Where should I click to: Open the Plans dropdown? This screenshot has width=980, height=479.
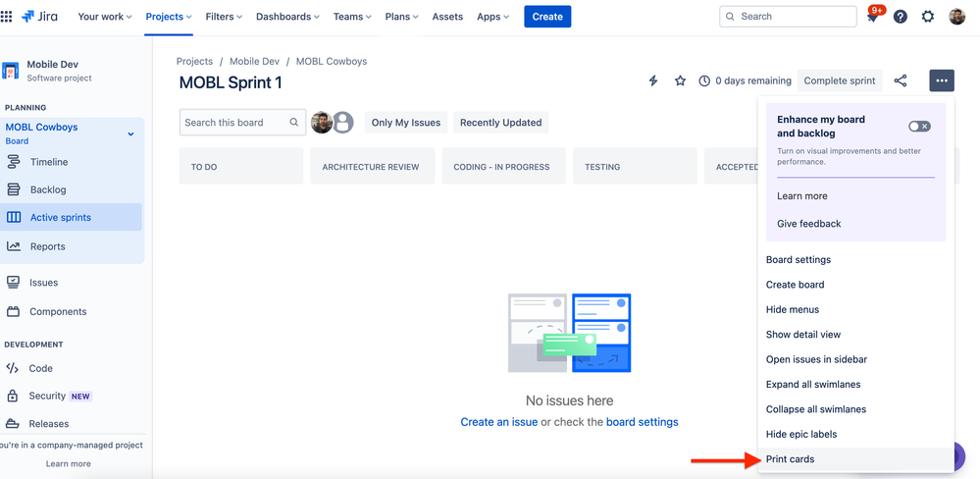[x=401, y=17]
